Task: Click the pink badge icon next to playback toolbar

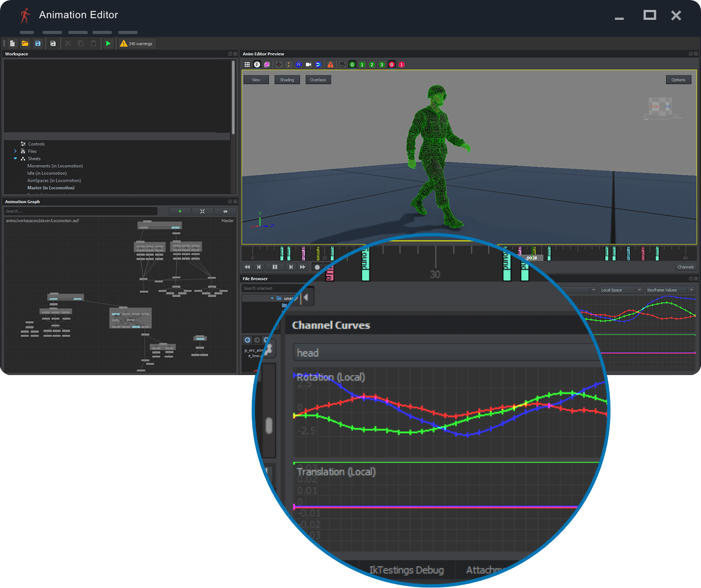Action: (329, 271)
